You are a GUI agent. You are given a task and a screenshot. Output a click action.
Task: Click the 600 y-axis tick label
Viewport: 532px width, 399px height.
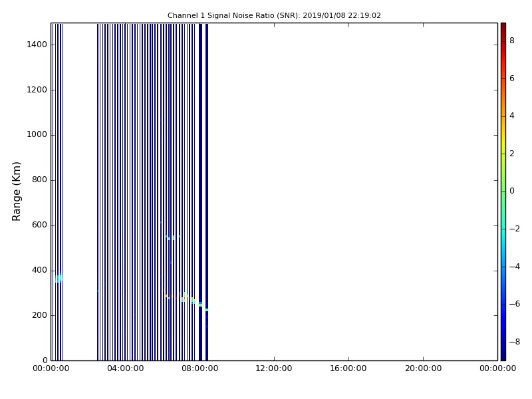tap(39, 225)
